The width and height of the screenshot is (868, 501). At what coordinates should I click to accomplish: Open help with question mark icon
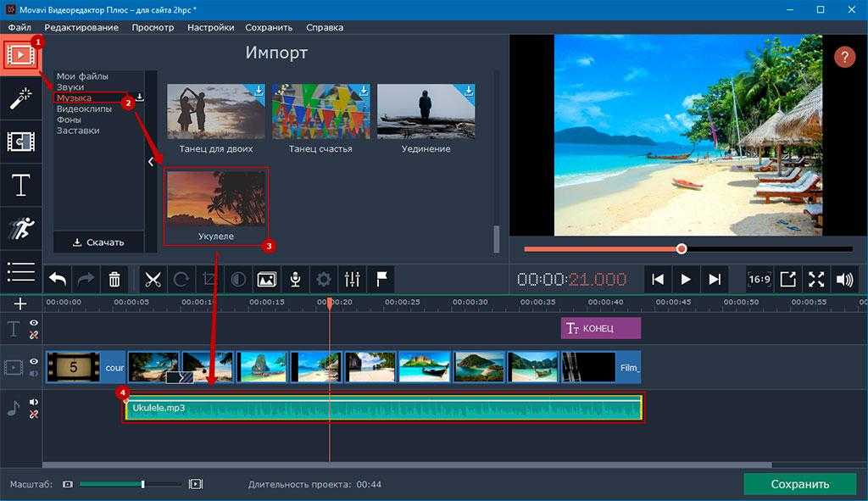[845, 57]
